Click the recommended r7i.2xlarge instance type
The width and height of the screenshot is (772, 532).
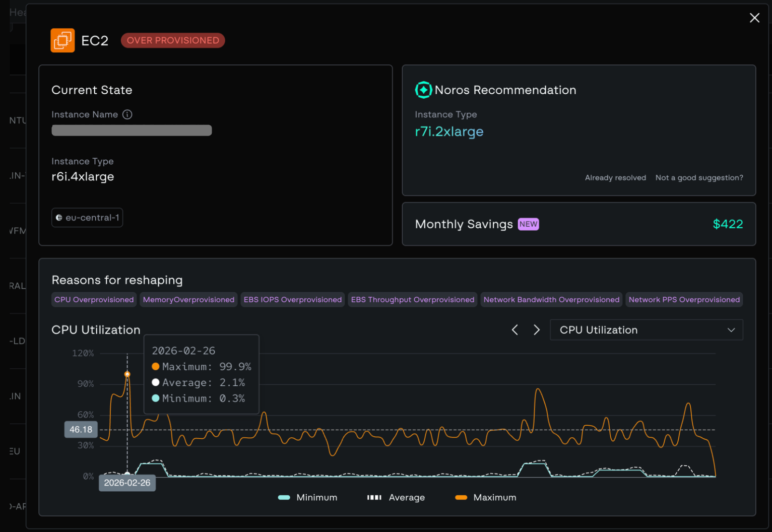(x=449, y=131)
